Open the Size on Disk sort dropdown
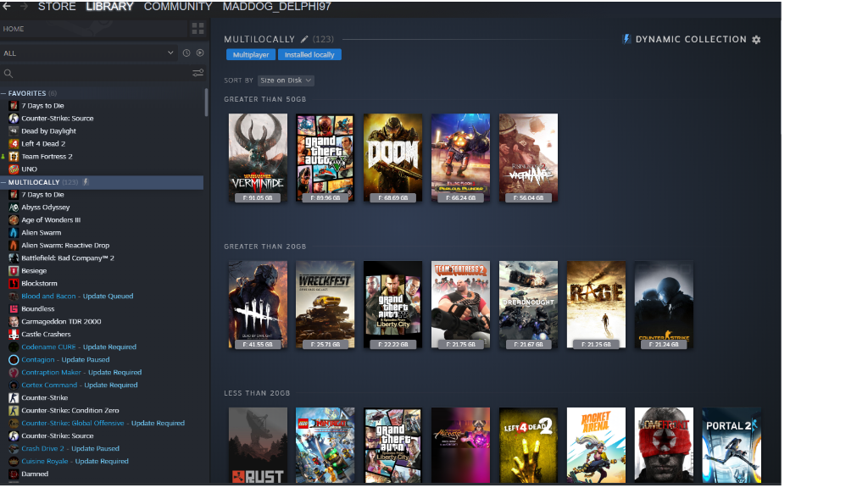The width and height of the screenshot is (868, 488). 286,80
